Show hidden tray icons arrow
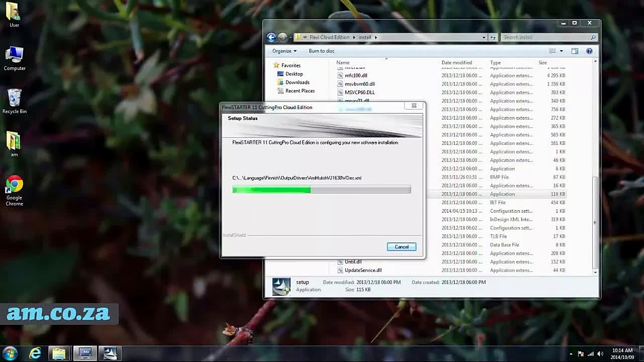The image size is (644, 362). point(571,354)
